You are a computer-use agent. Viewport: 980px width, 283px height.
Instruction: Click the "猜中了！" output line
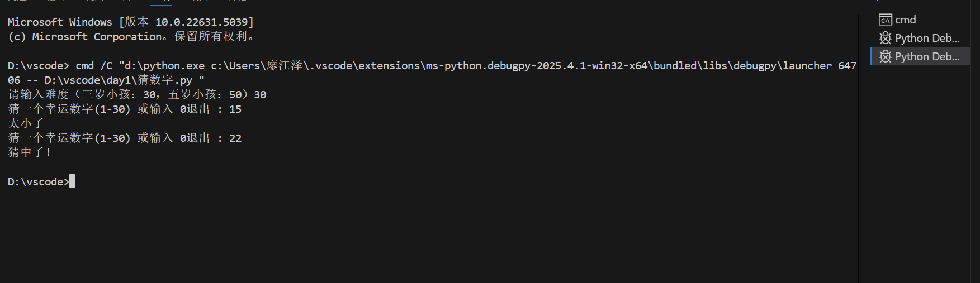(30, 152)
